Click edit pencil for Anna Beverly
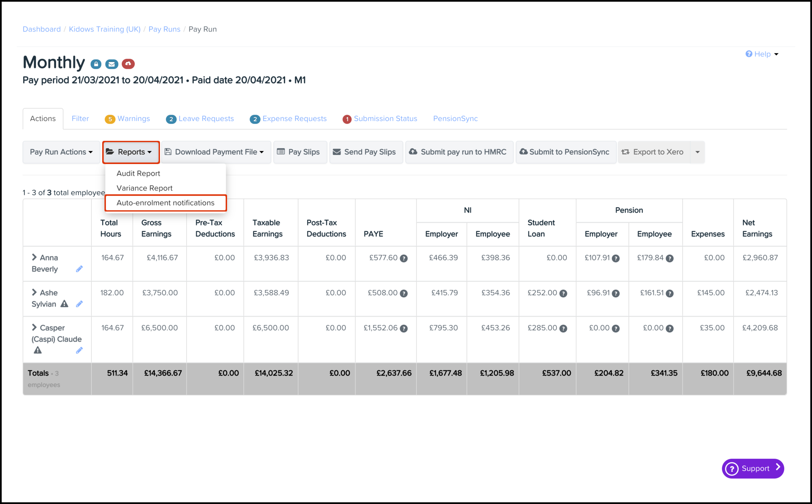The width and height of the screenshot is (812, 504). 79,269
